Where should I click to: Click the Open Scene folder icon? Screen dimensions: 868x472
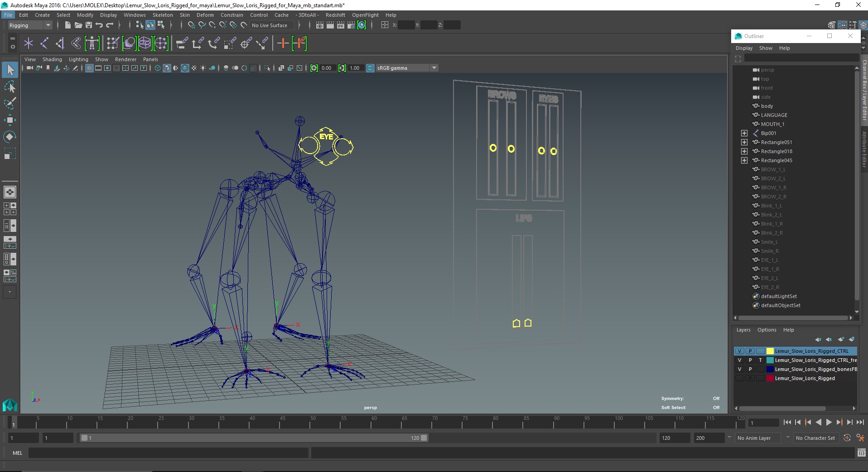(x=78, y=25)
